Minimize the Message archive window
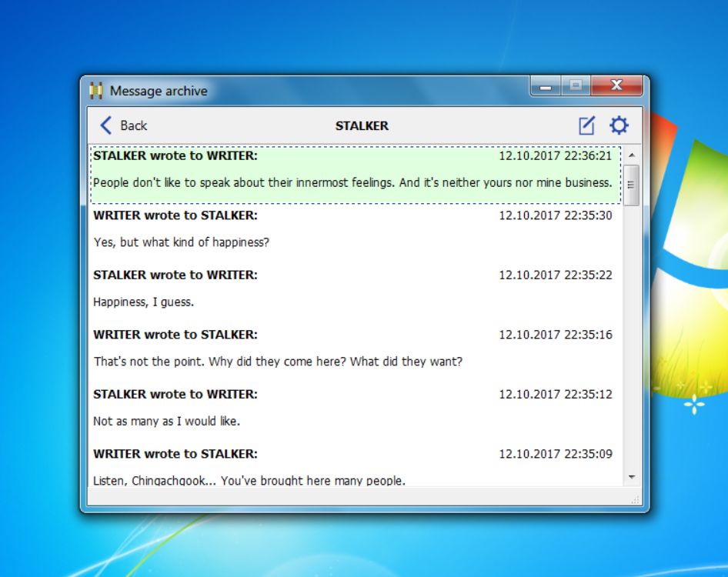728x577 pixels. click(x=546, y=87)
